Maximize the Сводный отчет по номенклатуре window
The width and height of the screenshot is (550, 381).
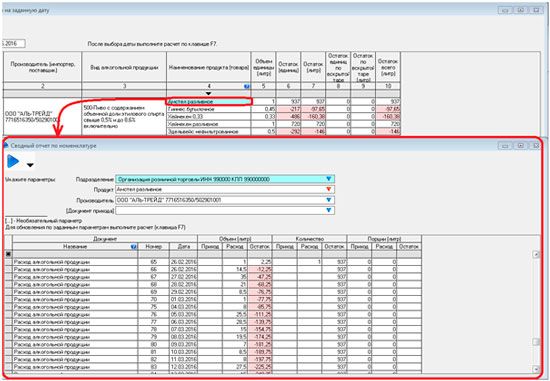tap(521, 146)
